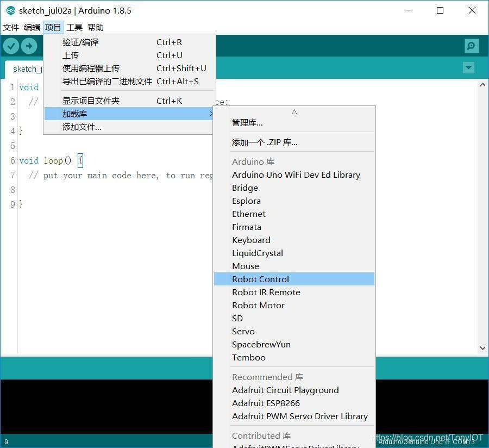This screenshot has height=448, width=489.
Task: Close the Arduino window
Action: coord(472,11)
